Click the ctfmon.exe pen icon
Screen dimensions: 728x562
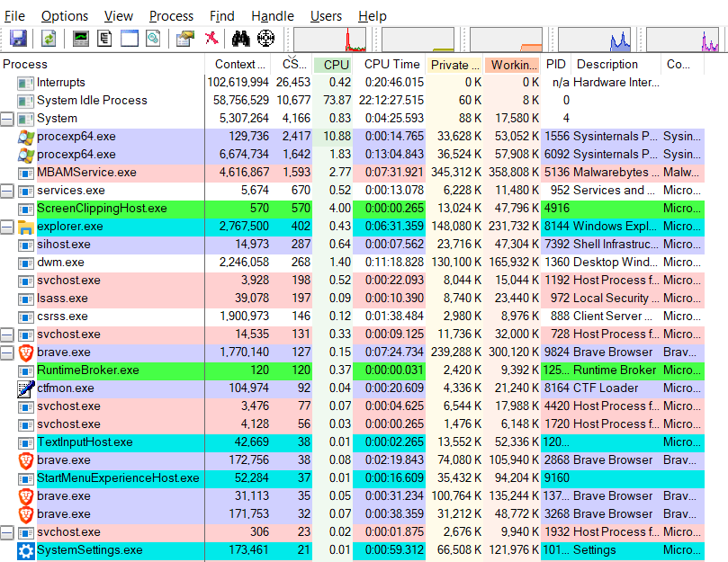[25, 388]
